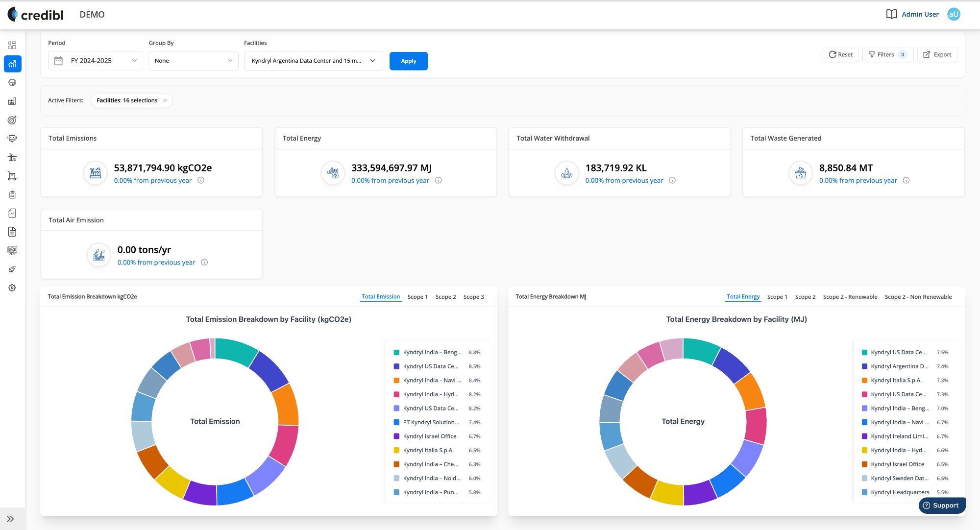Click the aU user avatar
The height and width of the screenshot is (530, 980).
pyautogui.click(x=954, y=14)
